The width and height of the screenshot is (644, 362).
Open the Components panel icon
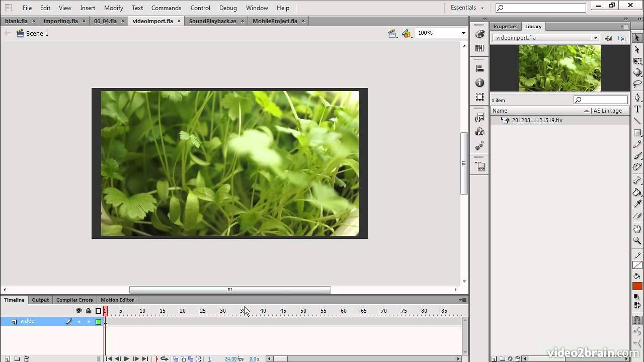pyautogui.click(x=480, y=132)
